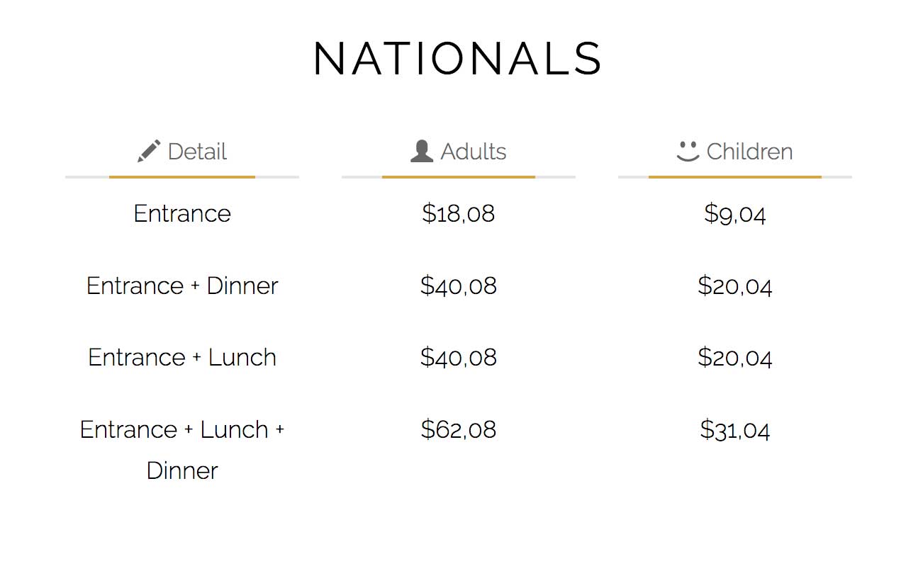Click the Entrance + Lunch + Dinner label
The width and height of the screenshot is (923, 588).
[x=182, y=450]
